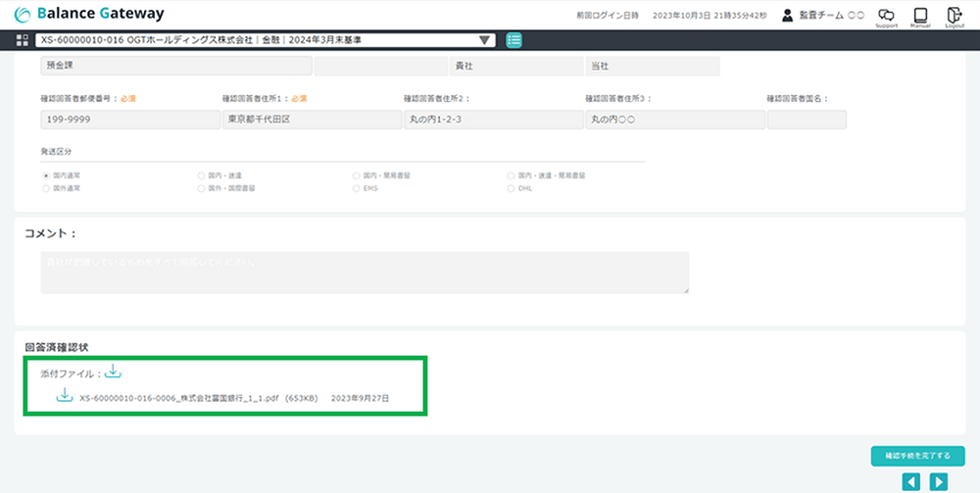Click into the コメント text area

(x=364, y=272)
